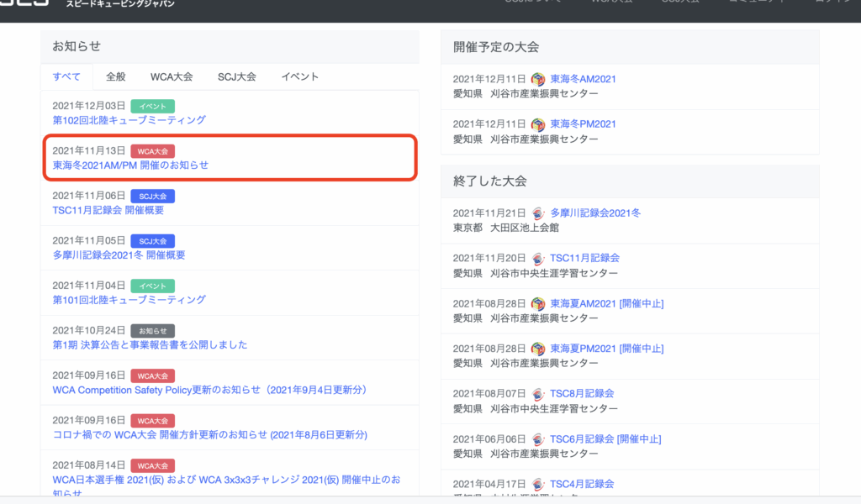Open 第1期 決算公告と事業報告書を公開しました link
This screenshot has height=504, width=861.
click(150, 345)
